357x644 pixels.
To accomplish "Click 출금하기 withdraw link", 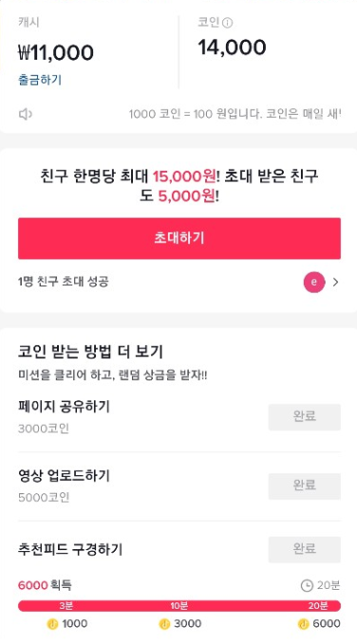I will click(x=40, y=80).
